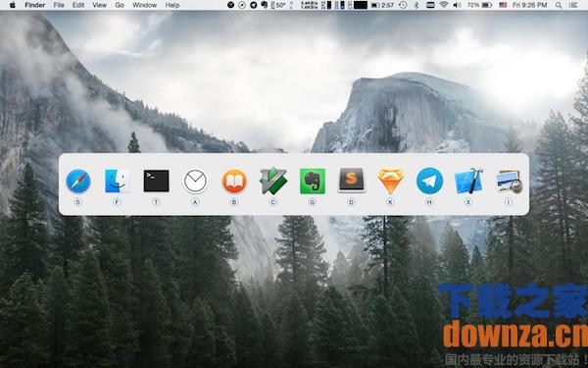Open the green MacVim icon
Screen dimensions: 588x368
click(x=273, y=181)
